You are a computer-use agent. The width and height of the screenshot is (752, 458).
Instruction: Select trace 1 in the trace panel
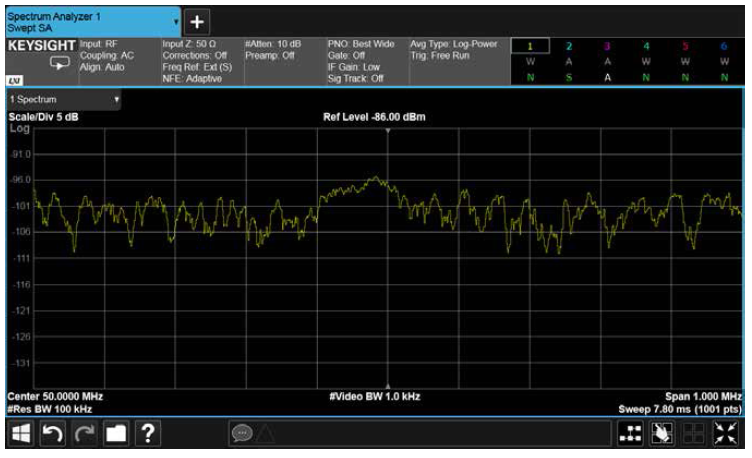click(x=530, y=46)
